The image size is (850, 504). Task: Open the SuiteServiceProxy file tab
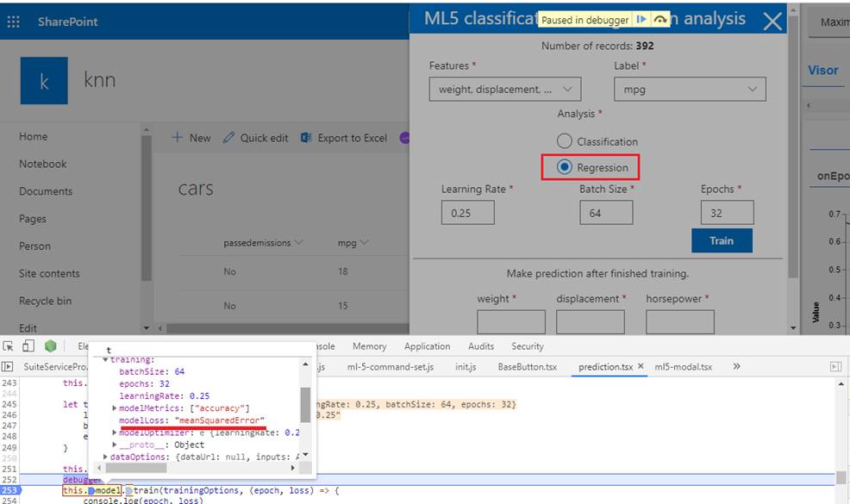pos(55,367)
